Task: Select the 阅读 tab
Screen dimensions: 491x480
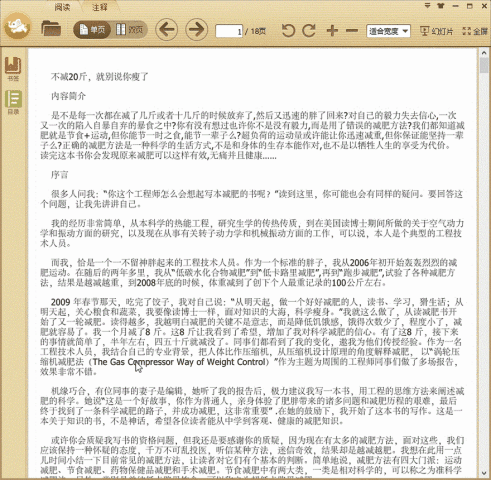Action: pyautogui.click(x=62, y=7)
